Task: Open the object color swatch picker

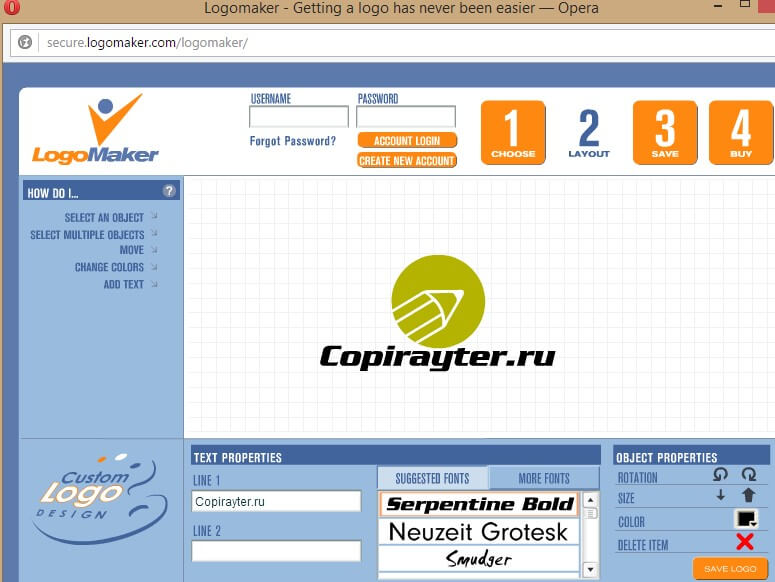Action: [x=746, y=519]
